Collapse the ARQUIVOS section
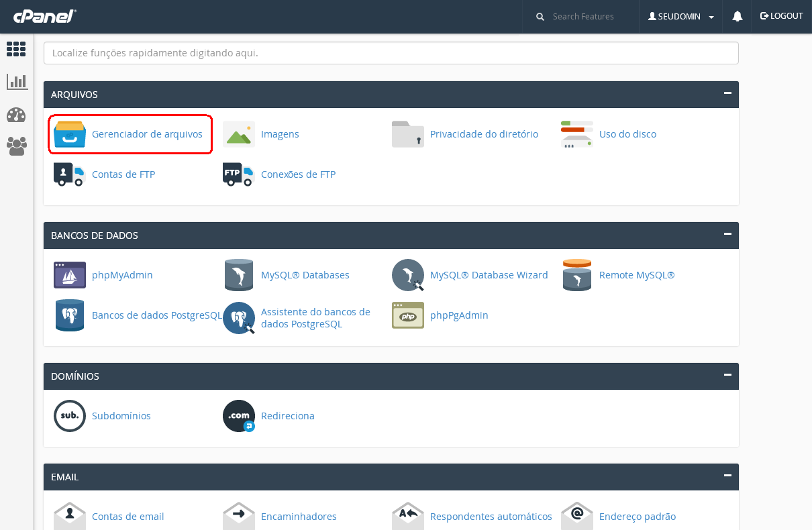Image resolution: width=812 pixels, height=530 pixels. tap(727, 93)
